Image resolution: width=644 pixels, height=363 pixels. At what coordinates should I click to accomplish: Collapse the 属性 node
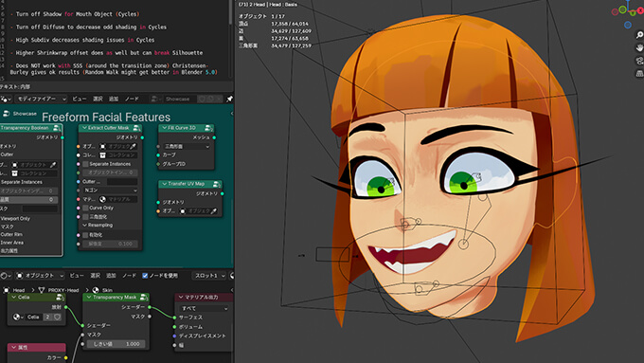13,348
